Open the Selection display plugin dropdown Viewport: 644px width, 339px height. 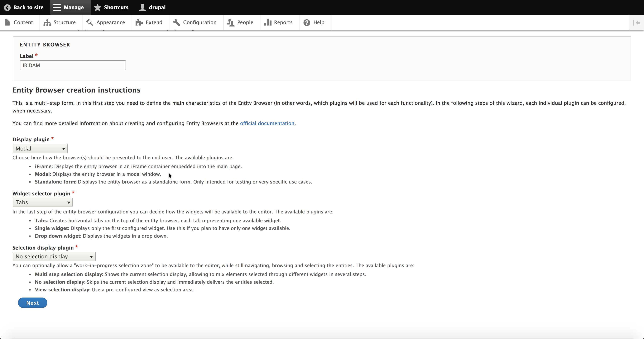[54, 256]
